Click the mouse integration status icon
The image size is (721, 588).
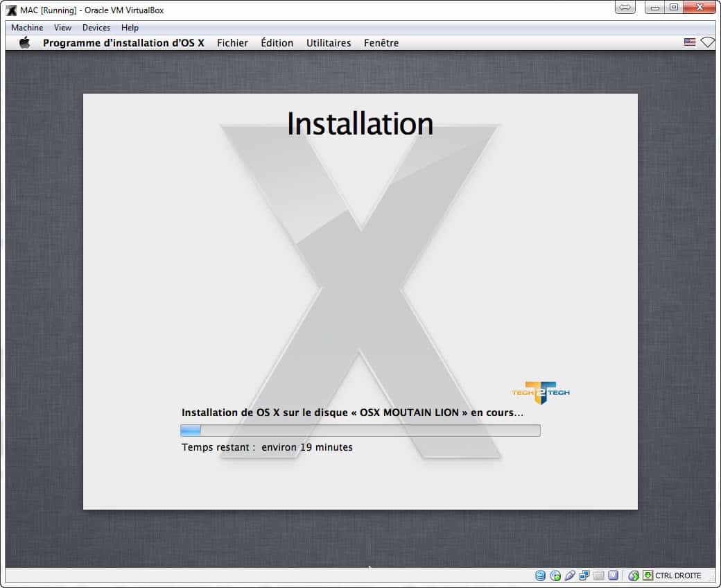click(634, 576)
